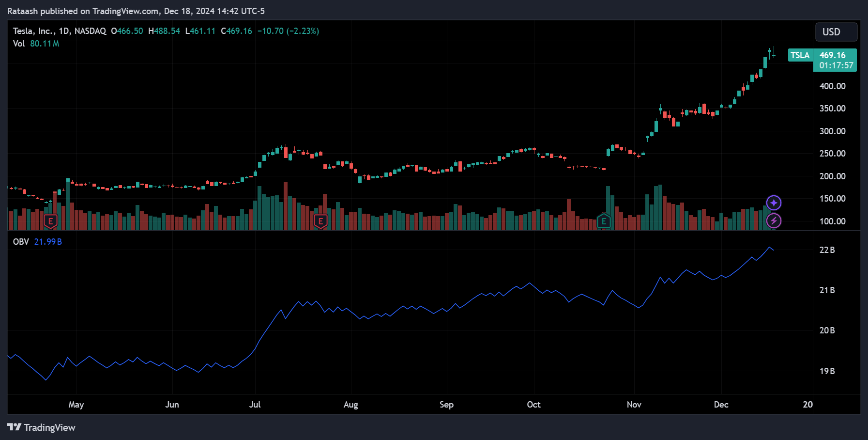Screen dimensions: 868x440
Task: Click the Dec label on time axis
Action: pos(721,405)
